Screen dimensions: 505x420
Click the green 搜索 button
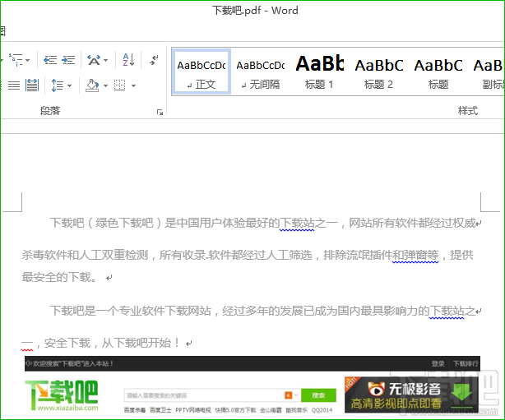coord(318,395)
